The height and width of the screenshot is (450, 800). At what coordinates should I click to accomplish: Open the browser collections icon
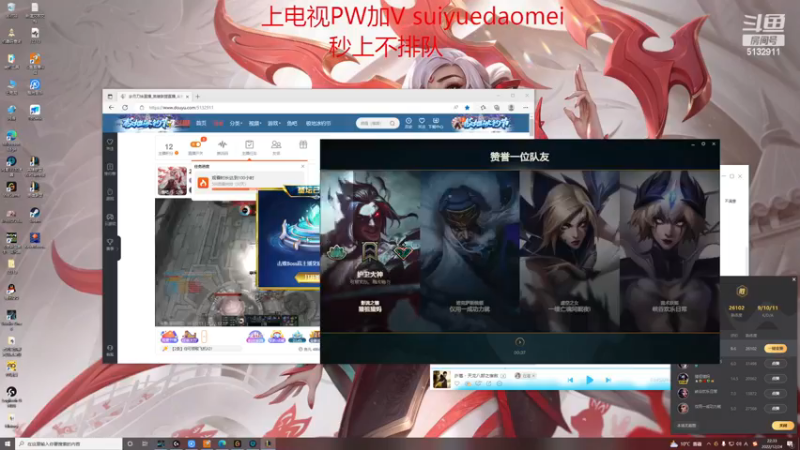[496, 108]
